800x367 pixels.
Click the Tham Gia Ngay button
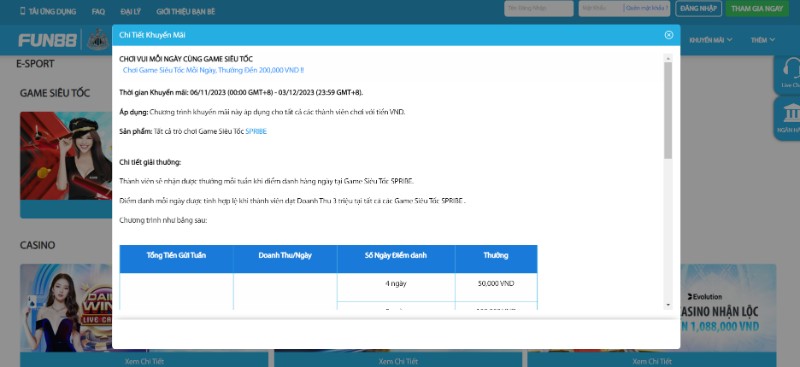(757, 9)
